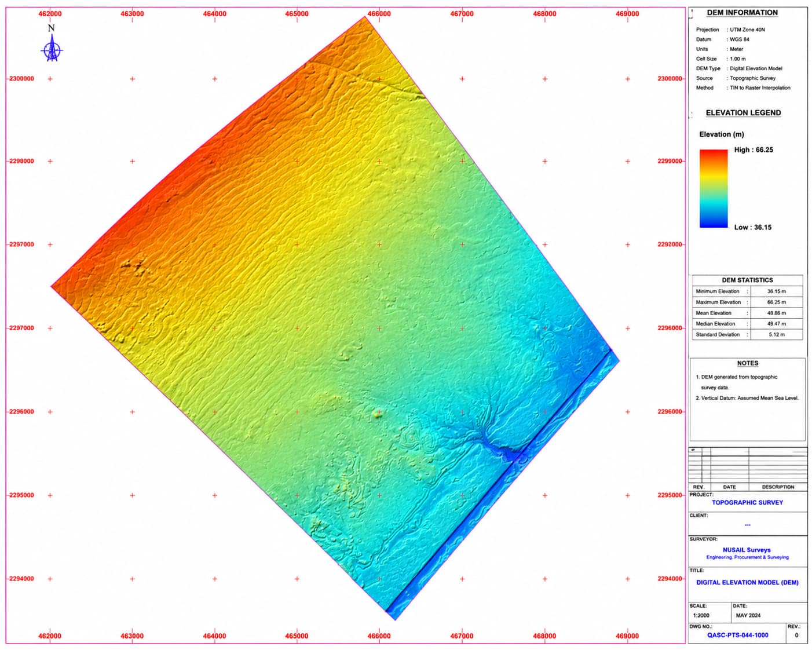Click the 'Engineering, Procurement & Surveying' tagline
The image size is (812, 650).
(747, 557)
